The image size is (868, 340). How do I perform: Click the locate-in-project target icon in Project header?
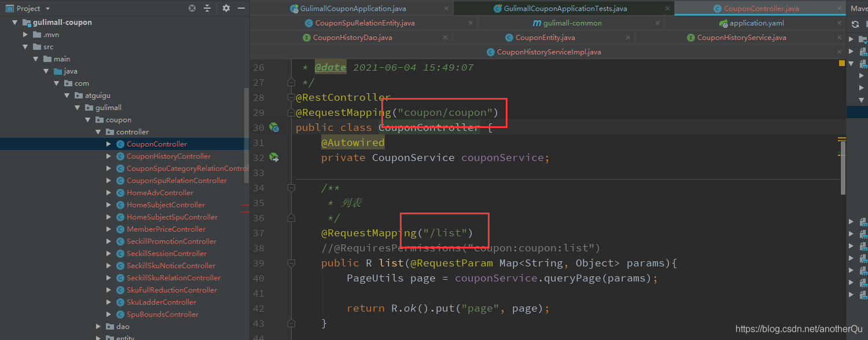(x=192, y=8)
